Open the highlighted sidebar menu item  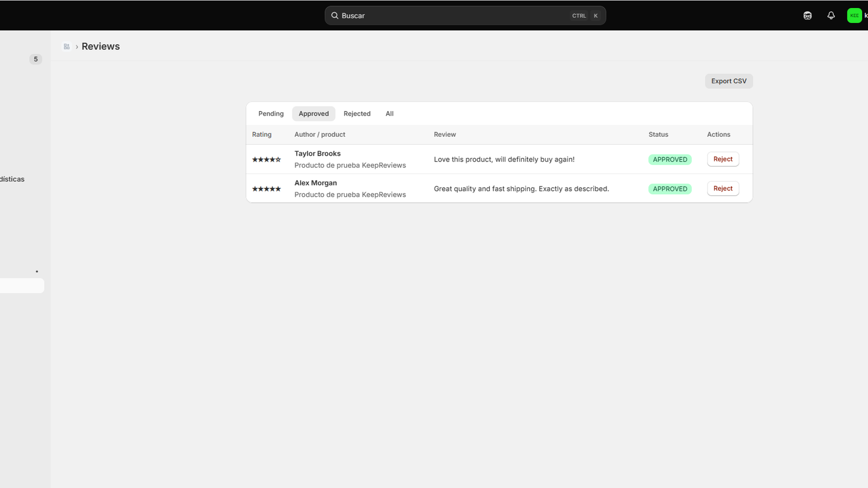22,286
